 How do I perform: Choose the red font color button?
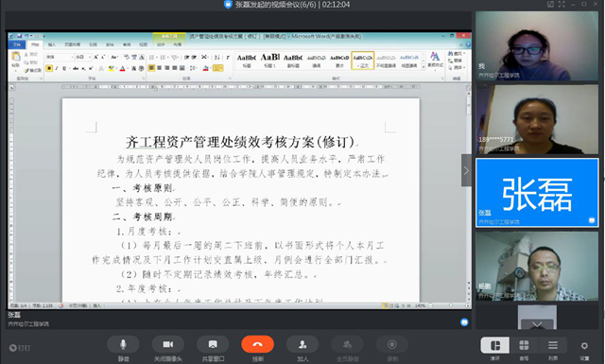click(x=123, y=68)
